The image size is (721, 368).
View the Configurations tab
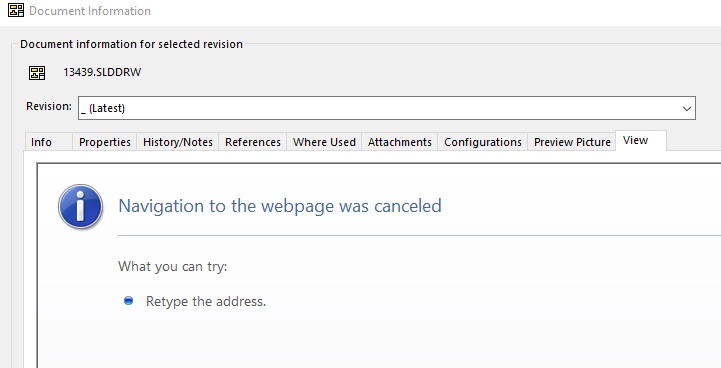[482, 142]
